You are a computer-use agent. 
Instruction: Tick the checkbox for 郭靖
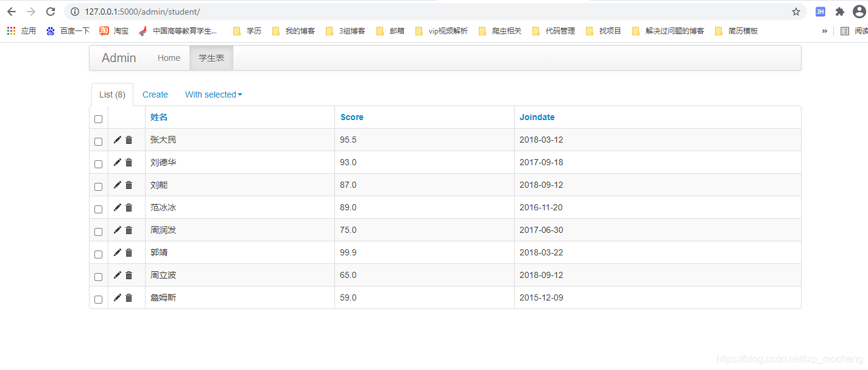point(98,254)
